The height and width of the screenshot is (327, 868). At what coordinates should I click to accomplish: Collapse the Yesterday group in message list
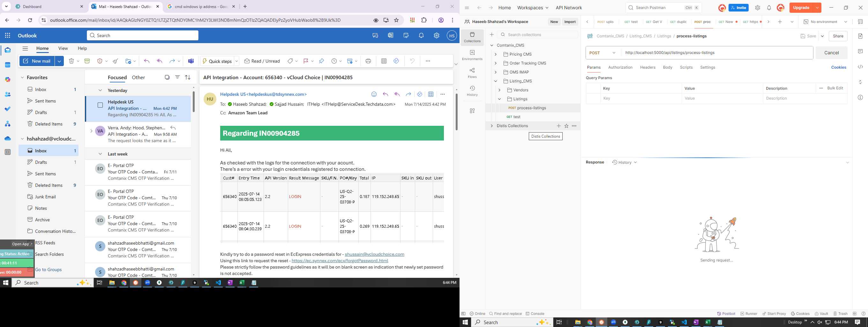[x=100, y=90]
